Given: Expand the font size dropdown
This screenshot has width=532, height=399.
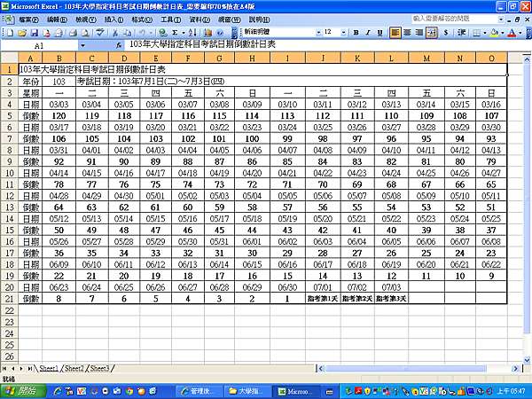Looking at the screenshot, I should tap(344, 33).
